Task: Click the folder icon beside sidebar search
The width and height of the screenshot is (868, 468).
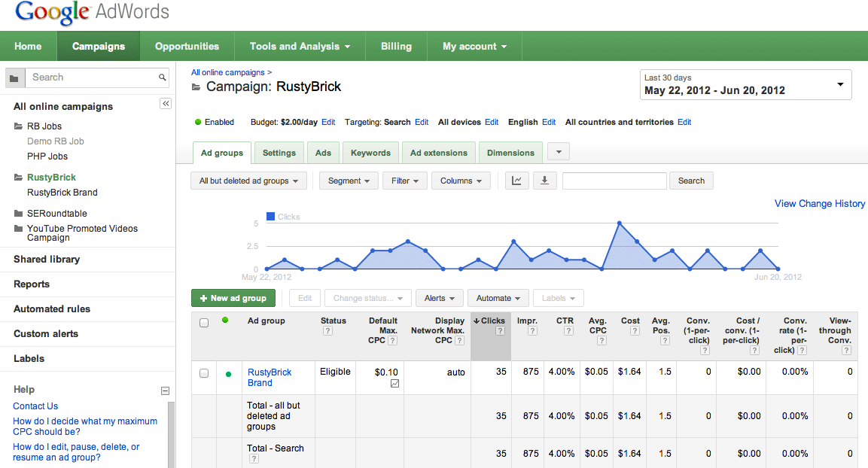Action: click(x=14, y=77)
